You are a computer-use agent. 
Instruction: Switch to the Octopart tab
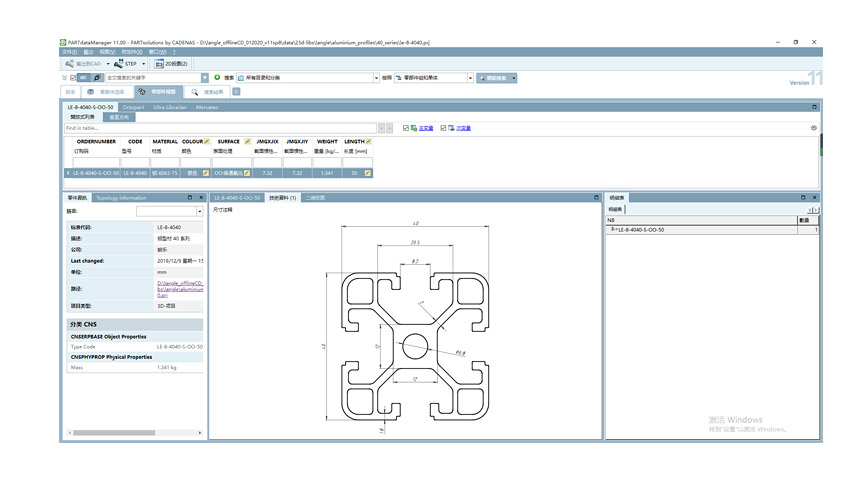[x=133, y=107]
